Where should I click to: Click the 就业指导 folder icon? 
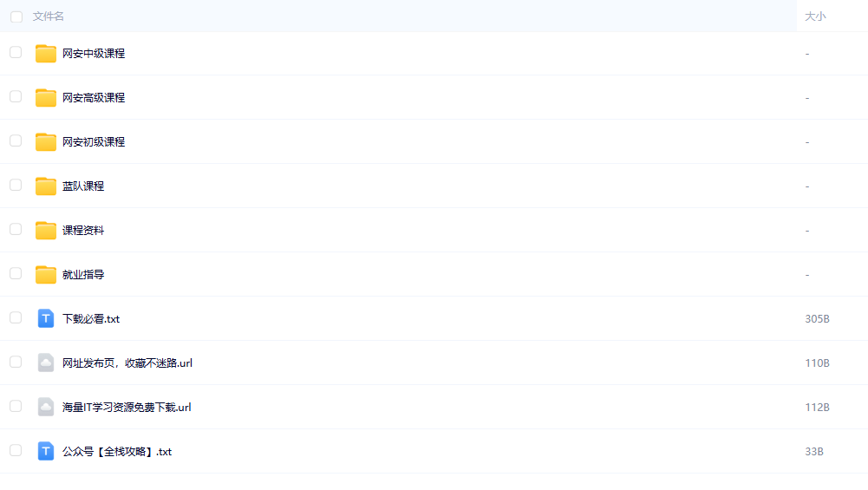pos(46,275)
